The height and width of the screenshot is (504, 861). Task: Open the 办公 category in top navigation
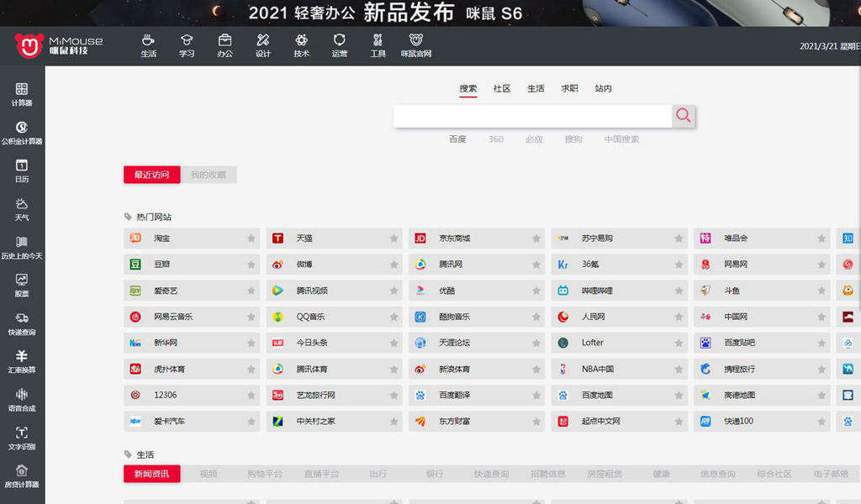click(224, 45)
